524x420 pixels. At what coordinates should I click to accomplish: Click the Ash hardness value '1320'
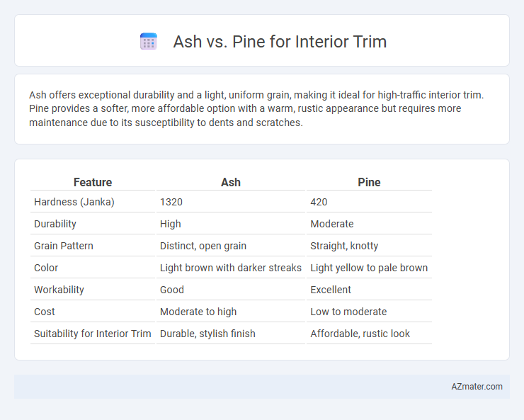point(171,202)
